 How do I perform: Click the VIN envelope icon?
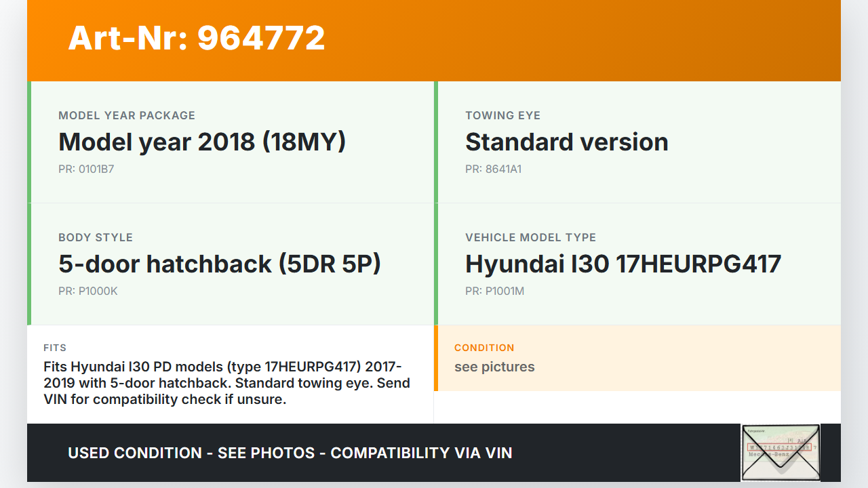coord(781,452)
